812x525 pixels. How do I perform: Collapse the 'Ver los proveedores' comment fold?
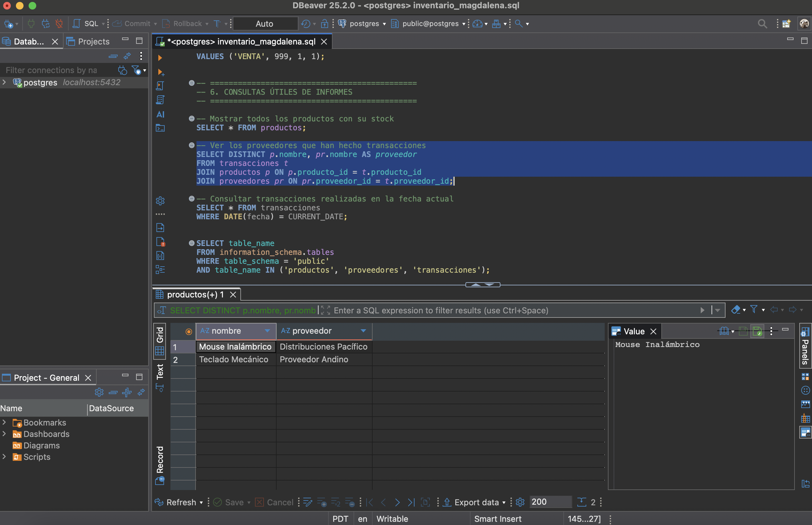pos(191,146)
